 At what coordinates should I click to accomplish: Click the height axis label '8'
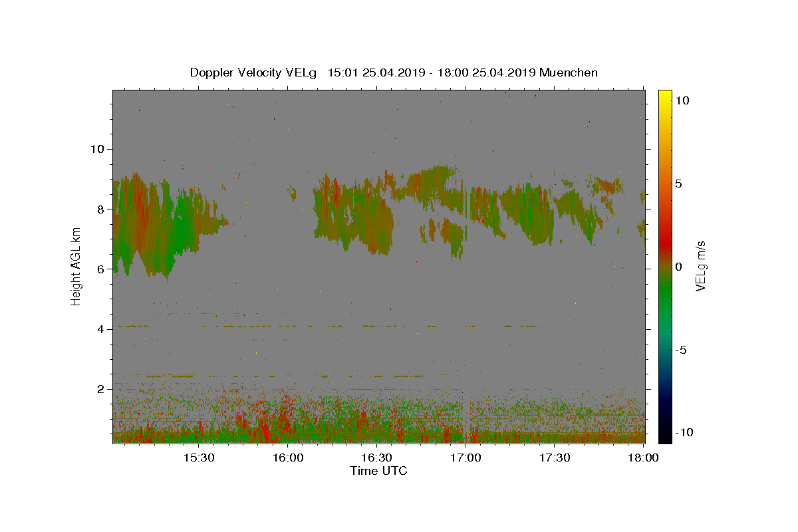click(100, 209)
